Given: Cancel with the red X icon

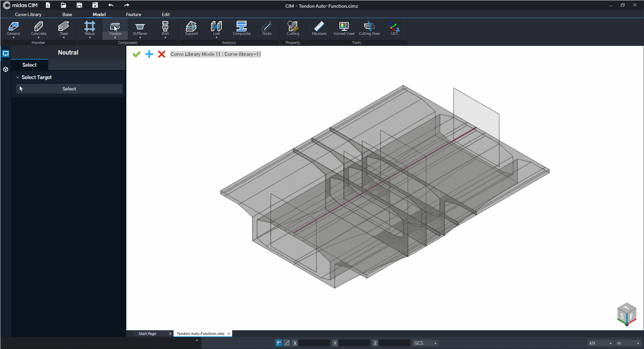Looking at the screenshot, I should pyautogui.click(x=162, y=54).
